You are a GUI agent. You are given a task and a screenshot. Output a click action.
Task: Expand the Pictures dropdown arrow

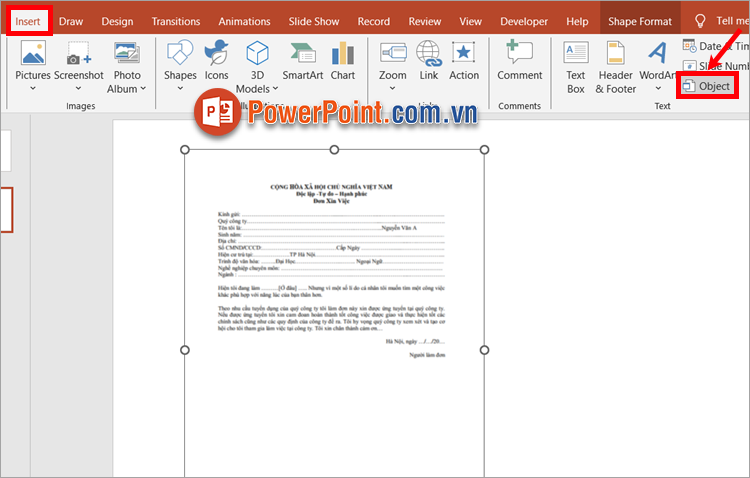point(33,88)
